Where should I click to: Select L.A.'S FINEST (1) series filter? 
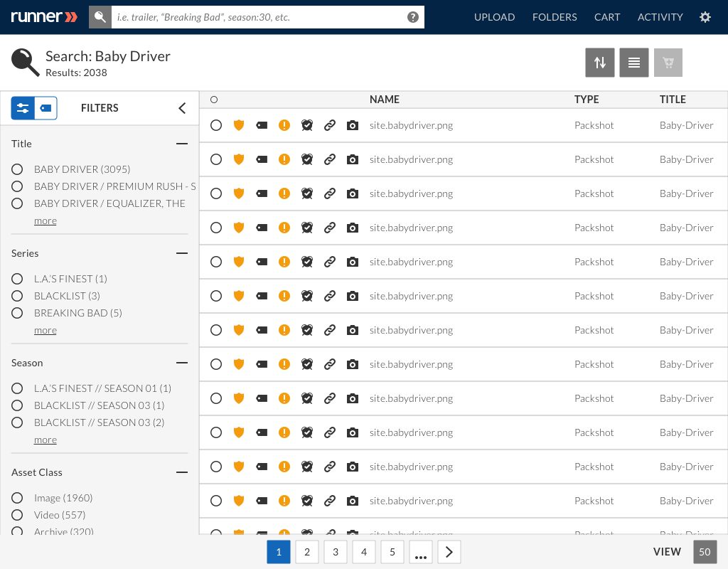point(17,279)
